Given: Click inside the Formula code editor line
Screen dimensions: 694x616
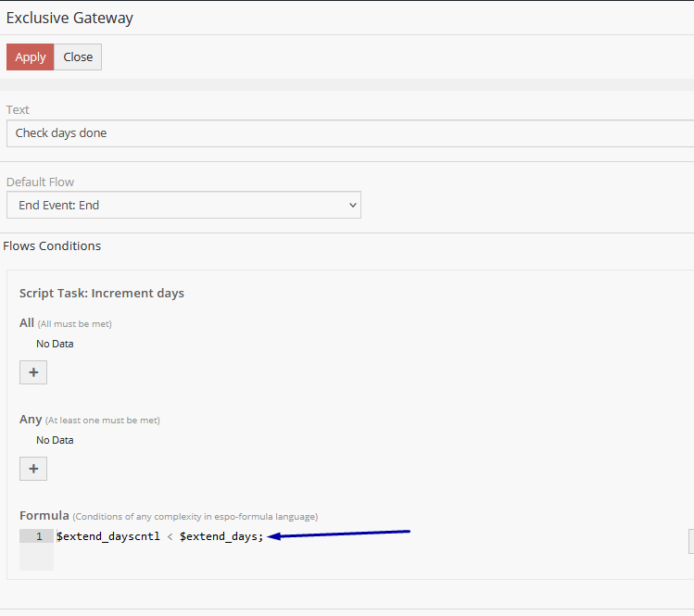Looking at the screenshot, I should click(371, 537).
